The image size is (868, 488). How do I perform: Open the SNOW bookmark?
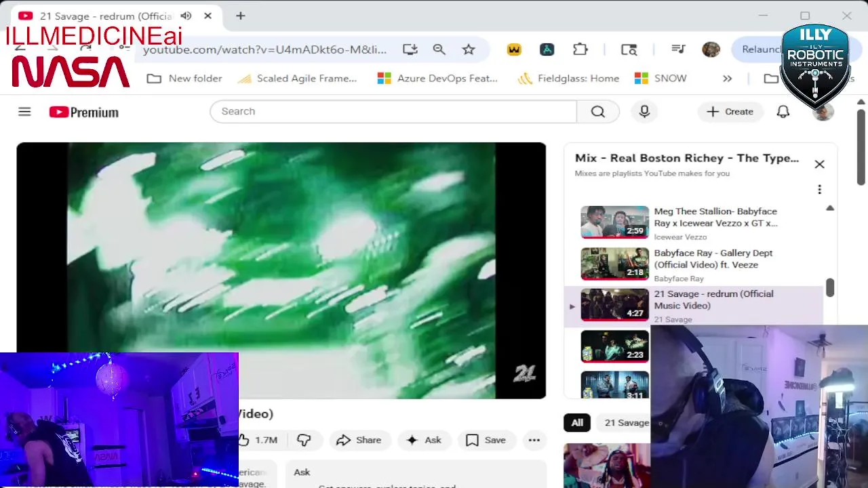coord(660,79)
